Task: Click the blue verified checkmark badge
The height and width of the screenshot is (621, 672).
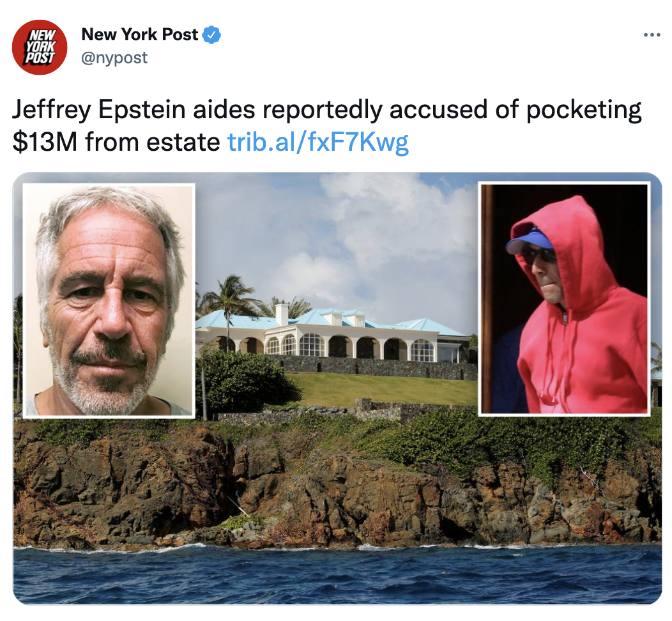Action: point(211,34)
